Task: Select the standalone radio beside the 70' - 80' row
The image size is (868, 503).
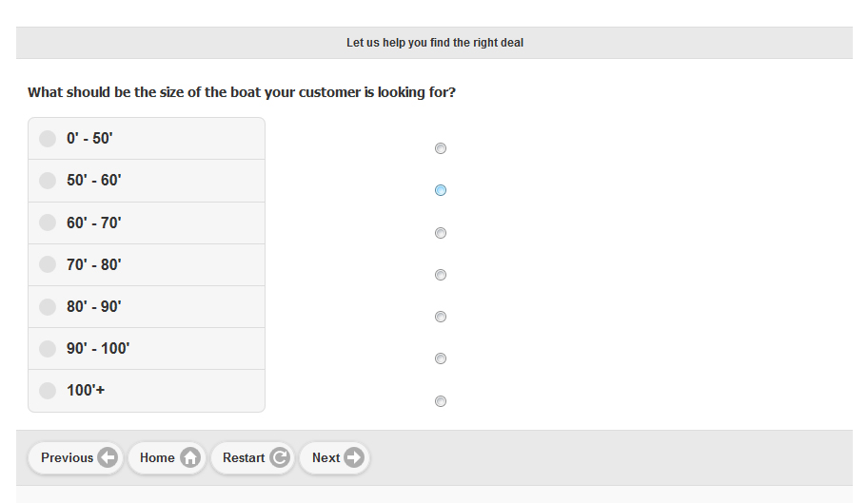Action: [441, 275]
